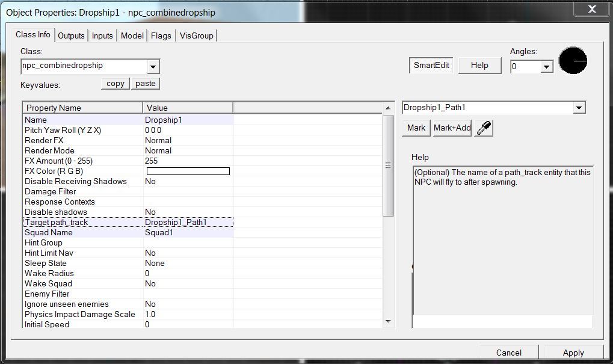613x364 pixels.
Task: Switch to the Inputs tab
Action: point(102,35)
